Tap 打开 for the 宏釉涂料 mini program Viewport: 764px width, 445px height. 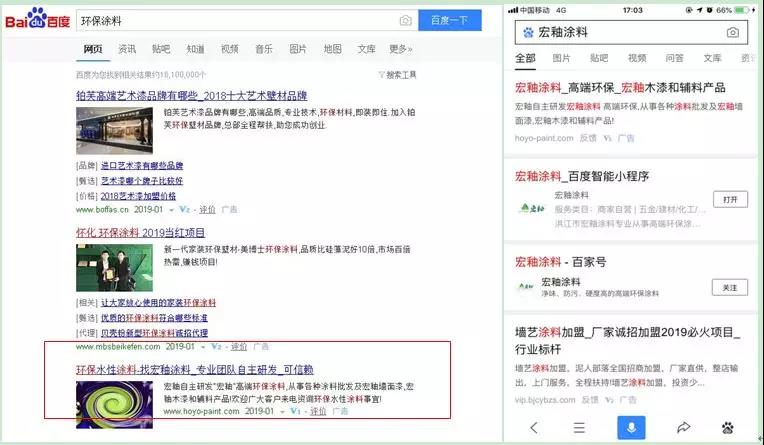click(729, 200)
